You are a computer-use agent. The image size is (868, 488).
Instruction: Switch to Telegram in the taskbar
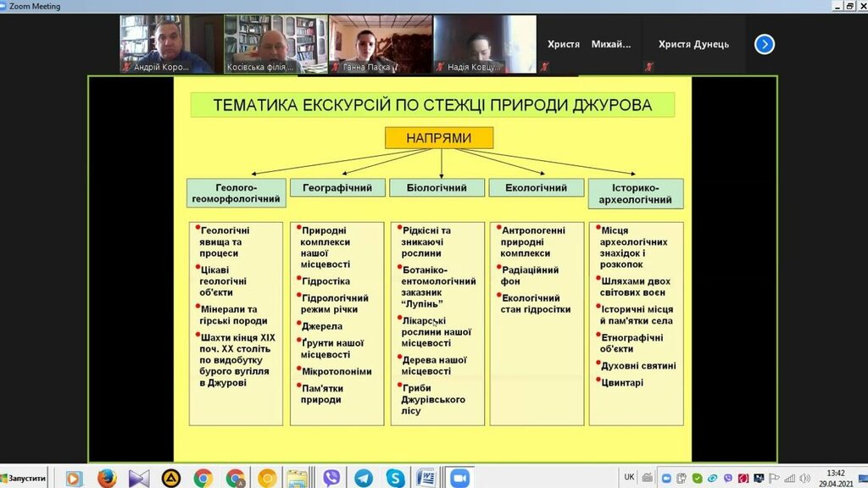pos(364,478)
